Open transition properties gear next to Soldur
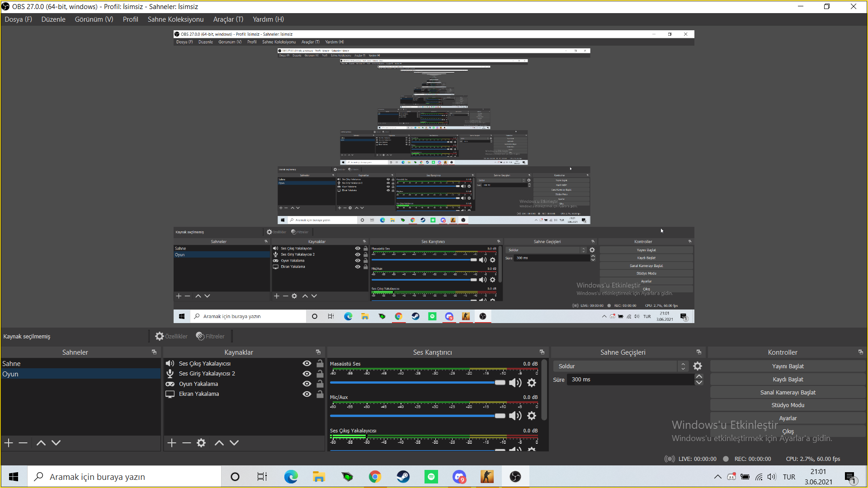The width and height of the screenshot is (868, 488). coord(698,366)
